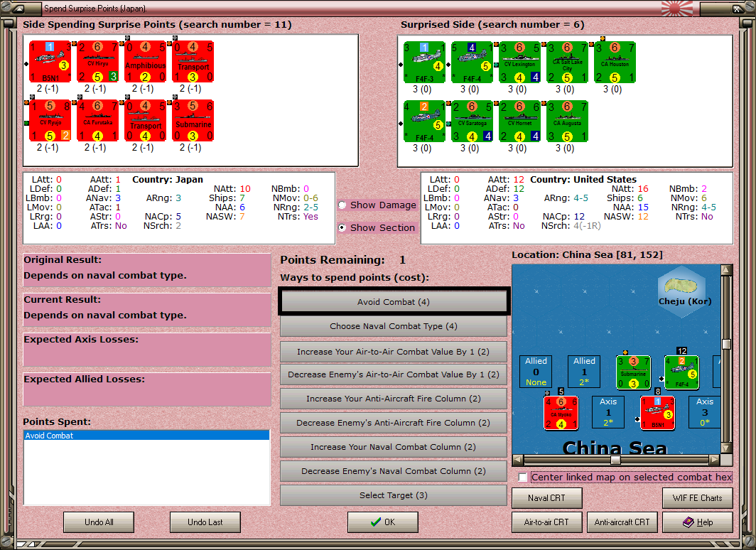The width and height of the screenshot is (756, 550).
Task: Click Decrease Enemy's Air-to-Air Combat Value
Action: pyautogui.click(x=394, y=374)
